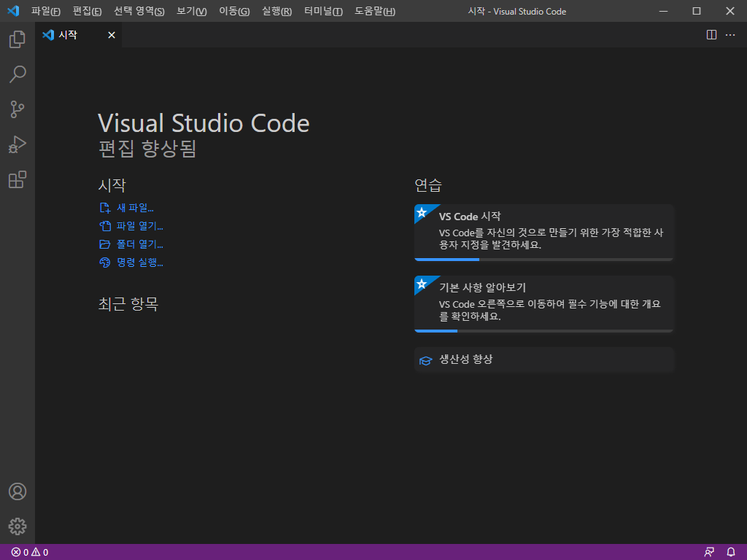Screen dimensions: 747x560
Task: Click the star badge on 기본 사항 알아보기 card
Action: pyautogui.click(x=422, y=284)
